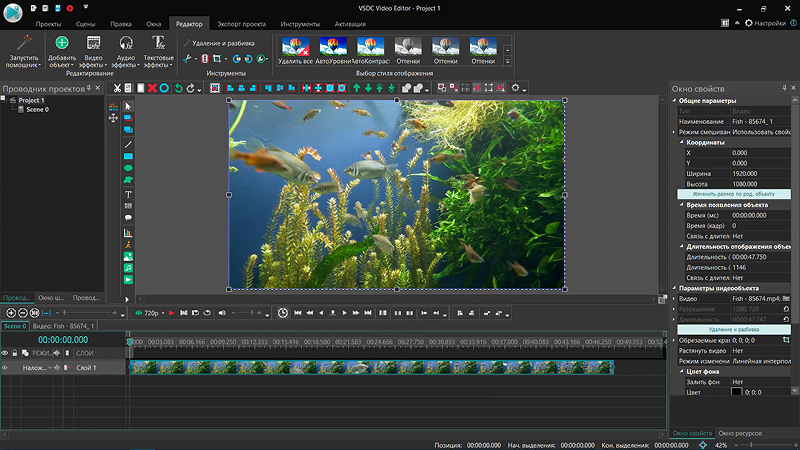Toggle eye visibility for Слой 1 layer
The width and height of the screenshot is (800, 450).
click(5, 367)
